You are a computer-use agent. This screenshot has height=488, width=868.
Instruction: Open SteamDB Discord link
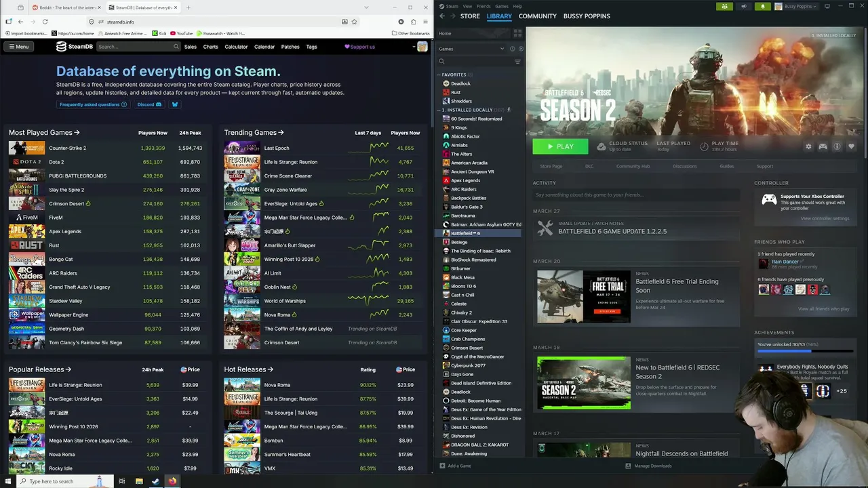(x=149, y=104)
